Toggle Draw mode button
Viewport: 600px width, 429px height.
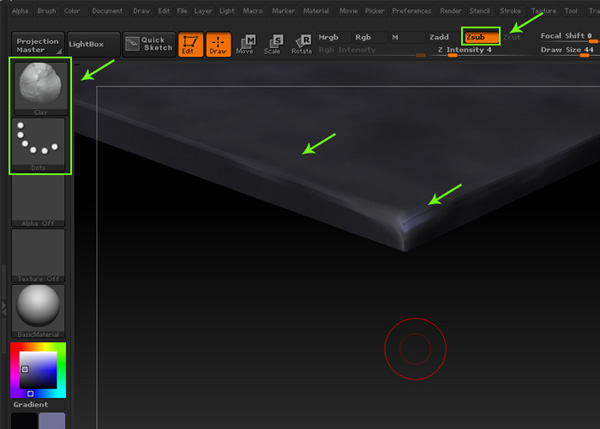(x=217, y=44)
